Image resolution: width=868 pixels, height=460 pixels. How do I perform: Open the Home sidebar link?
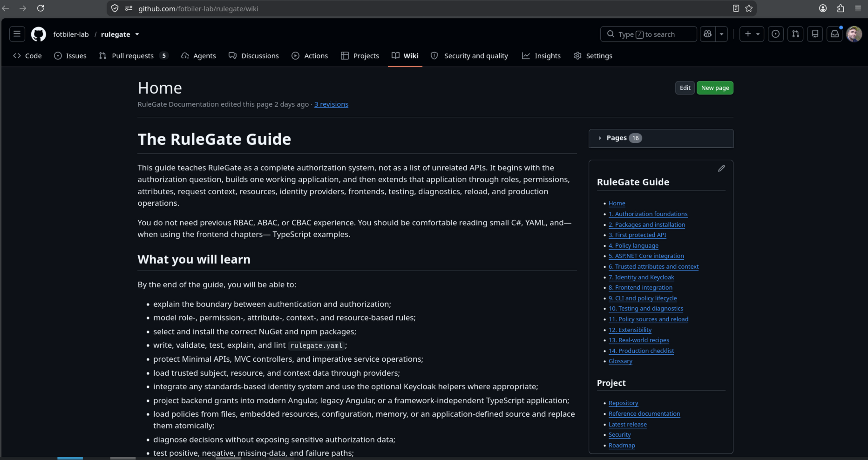click(x=617, y=203)
